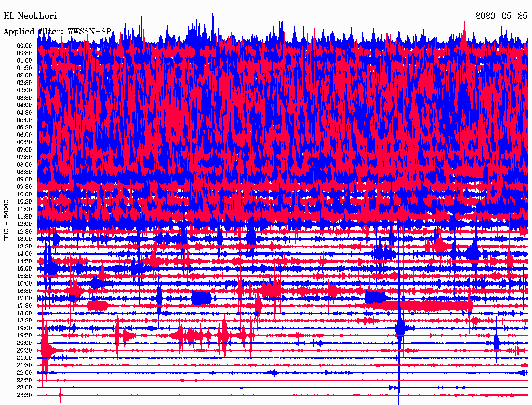The height and width of the screenshot is (405, 532).
Task: Select the 06:00 time label
Action: click(x=24, y=135)
